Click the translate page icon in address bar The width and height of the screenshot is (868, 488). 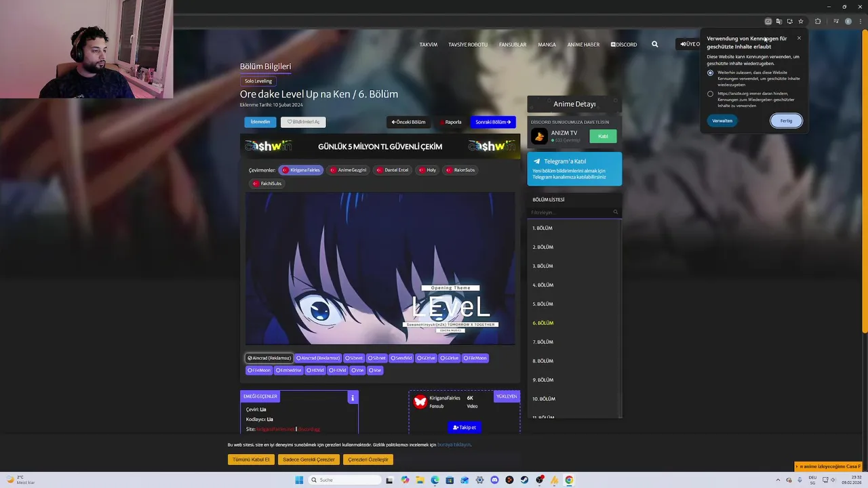(x=778, y=21)
